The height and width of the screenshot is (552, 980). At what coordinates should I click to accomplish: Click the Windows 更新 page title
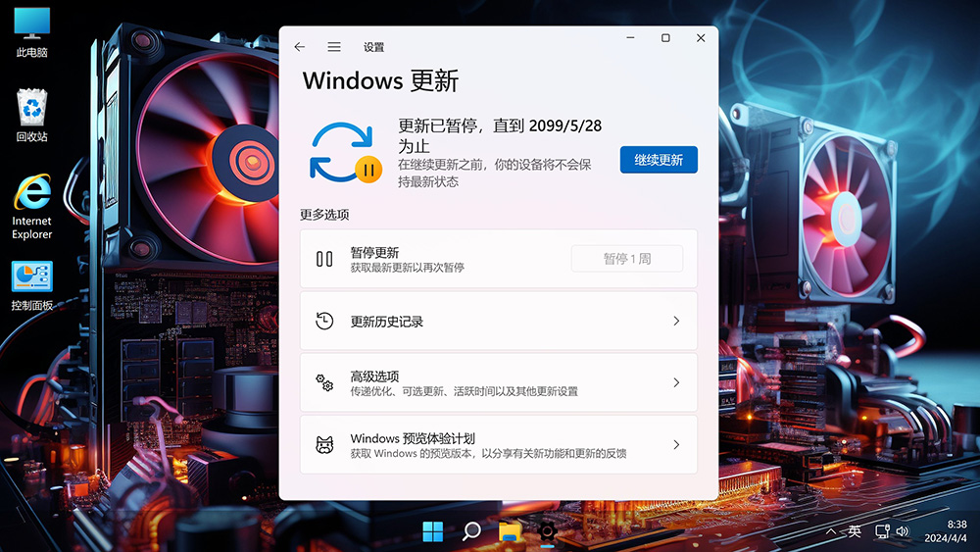(380, 81)
